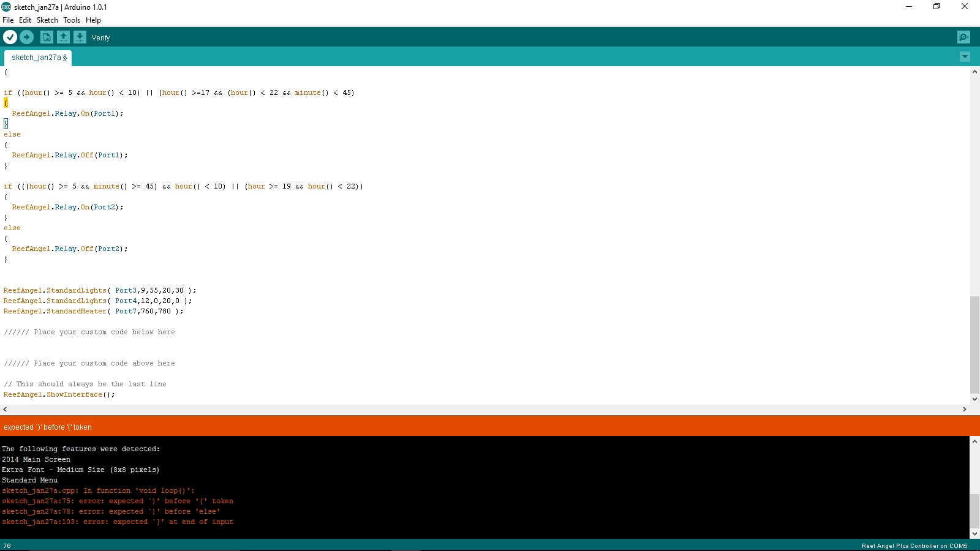Viewport: 980px width, 551px height.
Task: Click the first if (hour() >= 5 line
Action: click(179, 93)
